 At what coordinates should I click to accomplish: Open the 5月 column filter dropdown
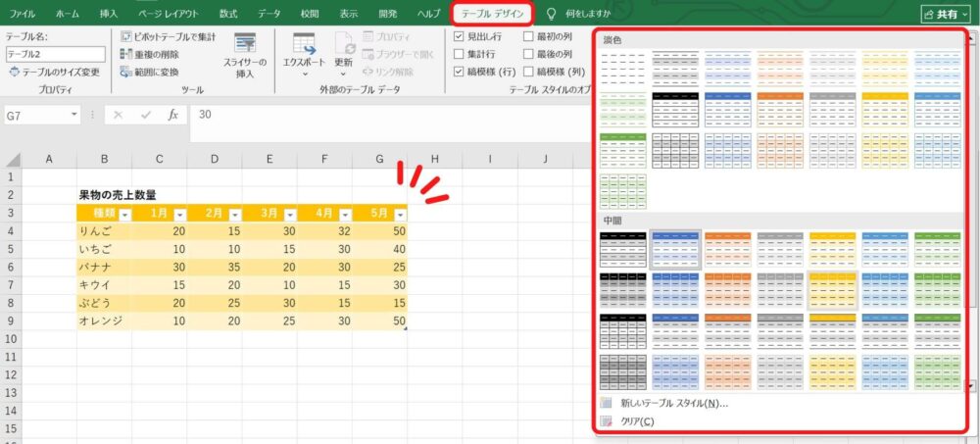point(400,215)
